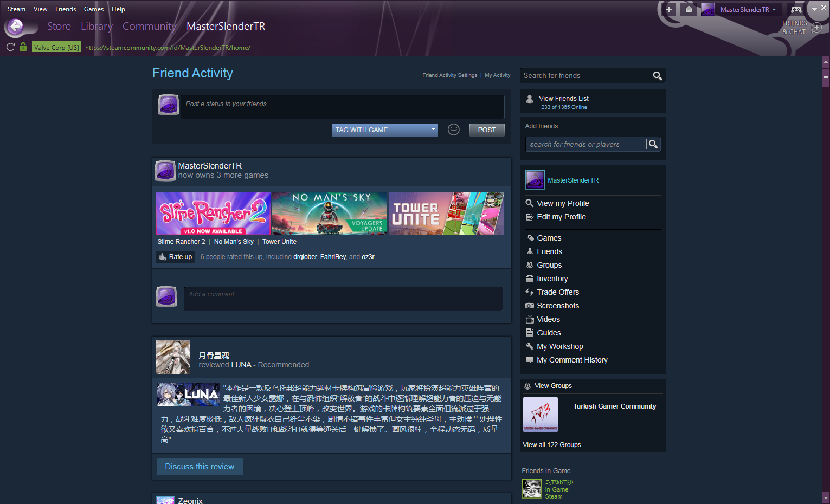Viewport: 830px width, 504px height.
Task: Click the pencil icon beside Edit my Profile
Action: point(530,217)
